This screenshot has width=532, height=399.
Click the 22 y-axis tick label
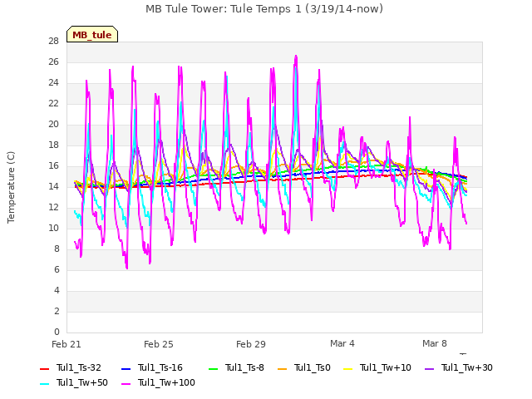(x=53, y=103)
